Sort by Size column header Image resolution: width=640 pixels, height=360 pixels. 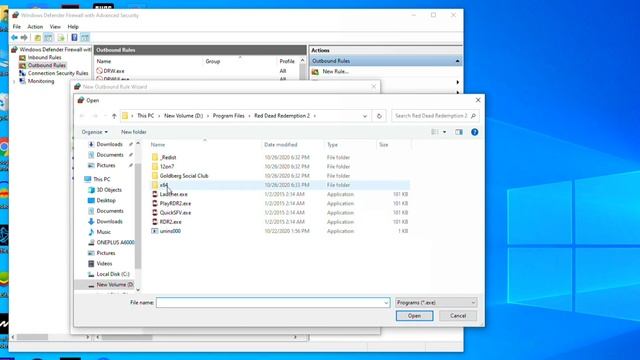384,144
